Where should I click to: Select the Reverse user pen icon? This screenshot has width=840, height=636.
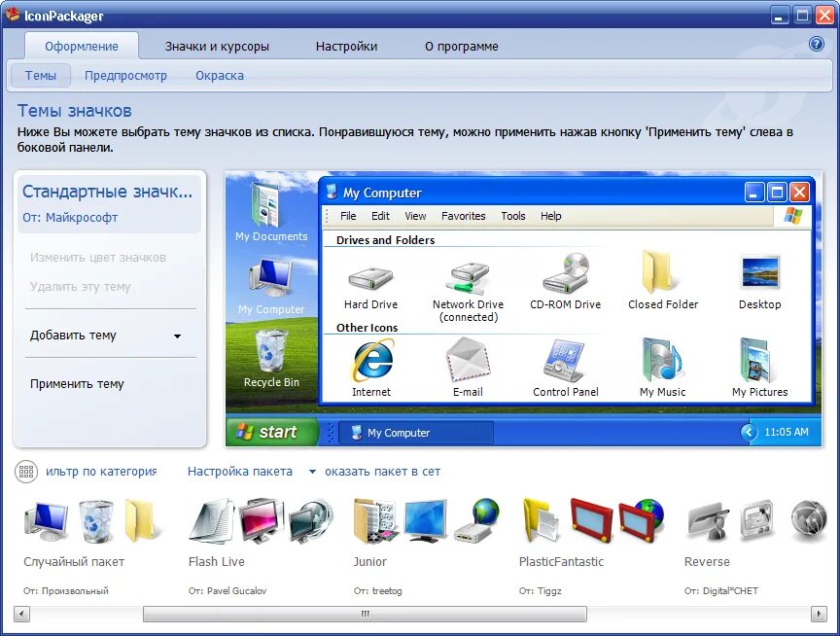pyautogui.click(x=708, y=521)
